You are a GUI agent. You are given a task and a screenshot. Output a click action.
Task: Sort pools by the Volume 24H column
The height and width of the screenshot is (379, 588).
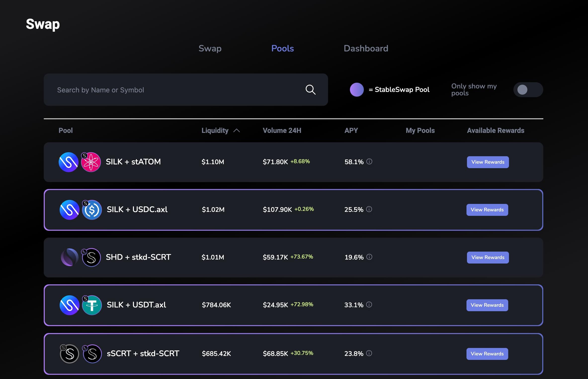pos(282,131)
